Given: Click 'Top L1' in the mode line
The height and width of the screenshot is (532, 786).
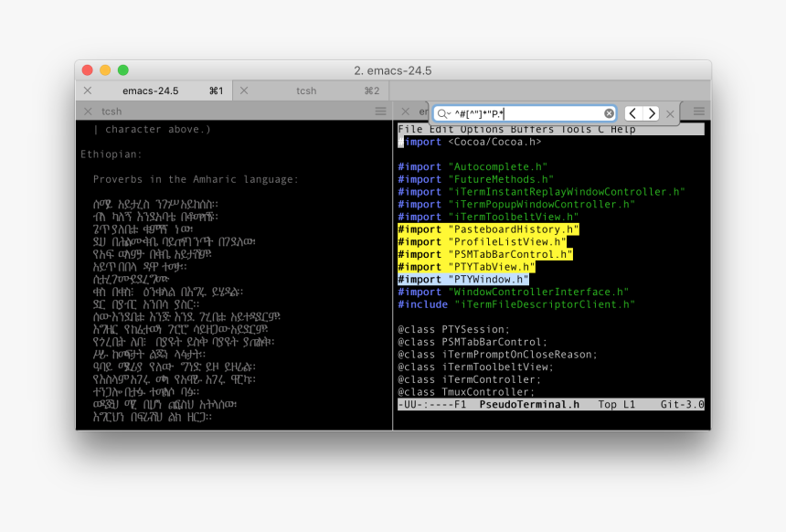Looking at the screenshot, I should (x=617, y=405).
